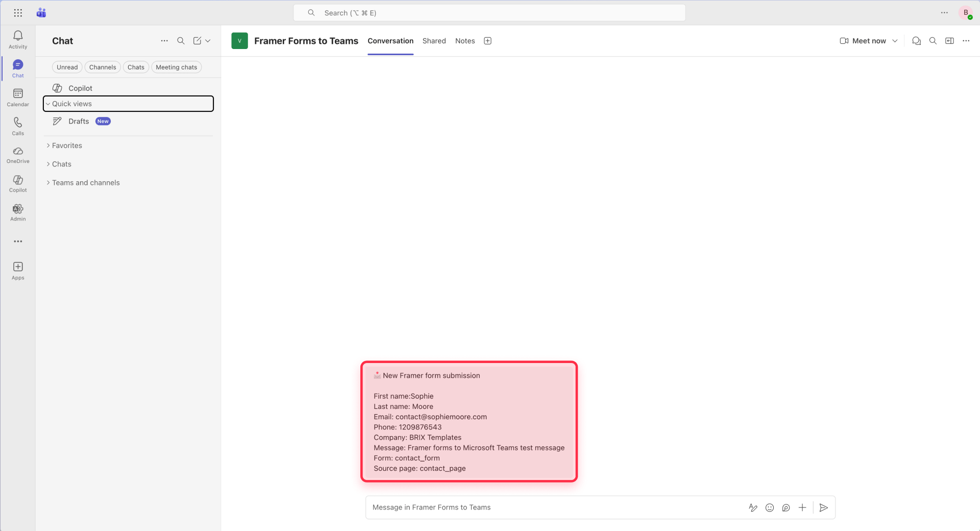
Task: Send message with paper plane icon
Action: pos(823,508)
